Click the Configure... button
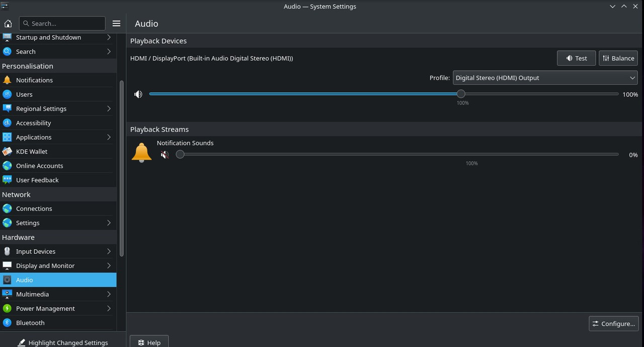The image size is (644, 347). point(613,323)
